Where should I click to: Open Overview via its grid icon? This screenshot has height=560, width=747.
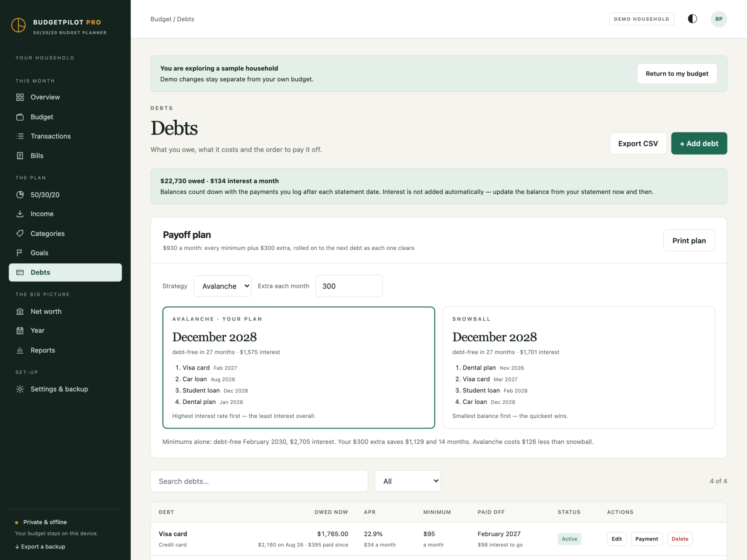[20, 97]
